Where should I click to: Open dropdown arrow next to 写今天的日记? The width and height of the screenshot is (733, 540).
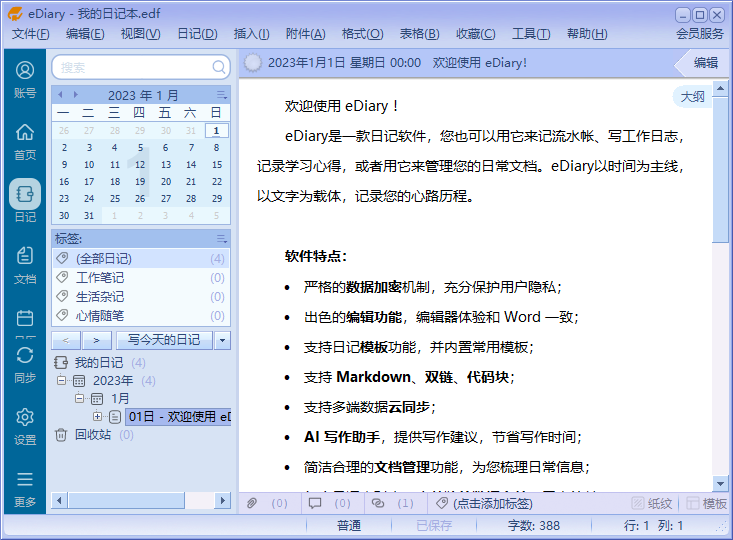(223, 340)
